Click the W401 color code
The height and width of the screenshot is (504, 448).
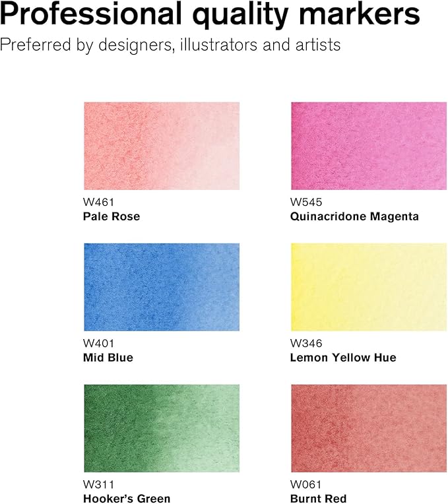pyautogui.click(x=98, y=343)
